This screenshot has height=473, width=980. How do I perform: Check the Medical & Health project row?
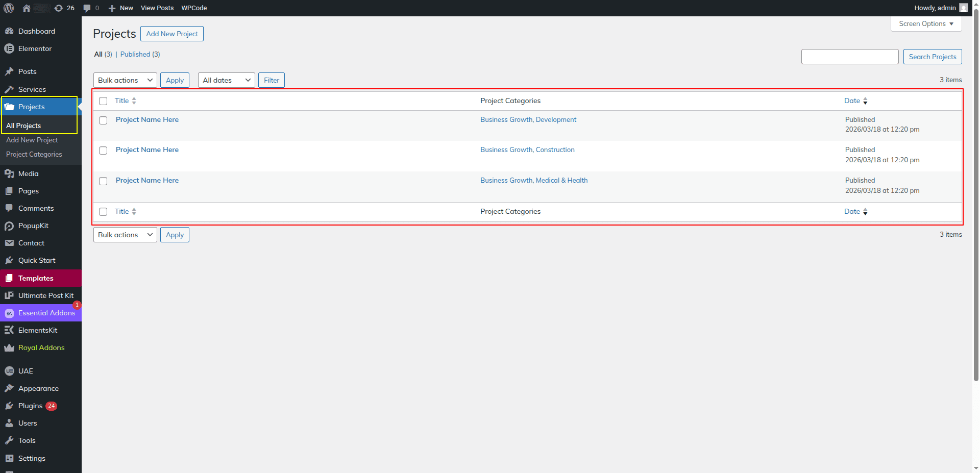[x=103, y=181]
